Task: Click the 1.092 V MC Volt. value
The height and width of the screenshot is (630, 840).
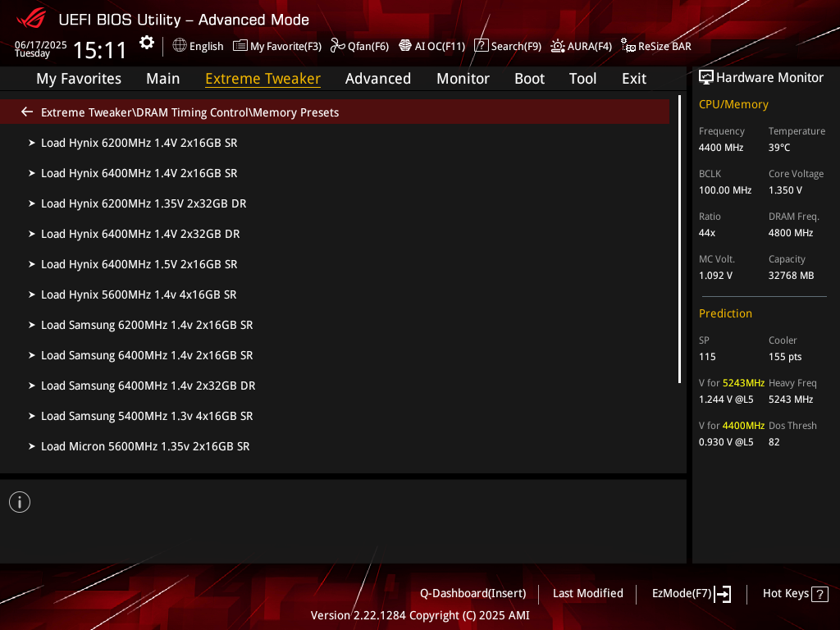Action: pos(715,276)
